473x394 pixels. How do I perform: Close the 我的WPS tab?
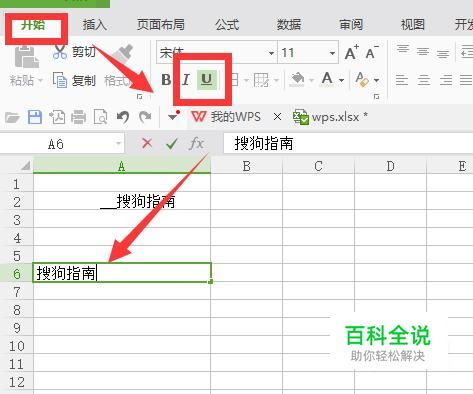(x=277, y=117)
